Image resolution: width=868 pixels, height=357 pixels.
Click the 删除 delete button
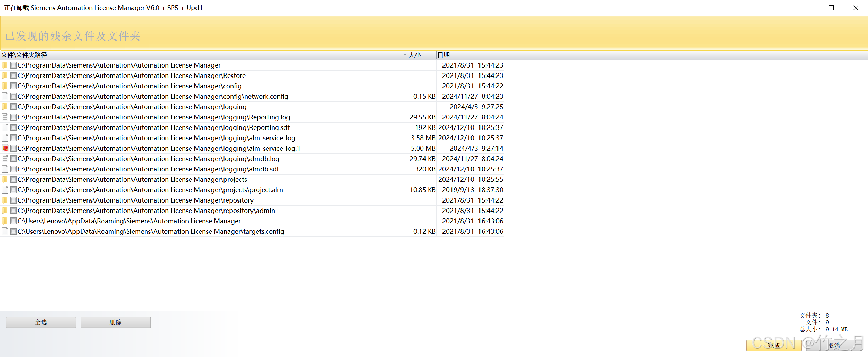click(116, 322)
